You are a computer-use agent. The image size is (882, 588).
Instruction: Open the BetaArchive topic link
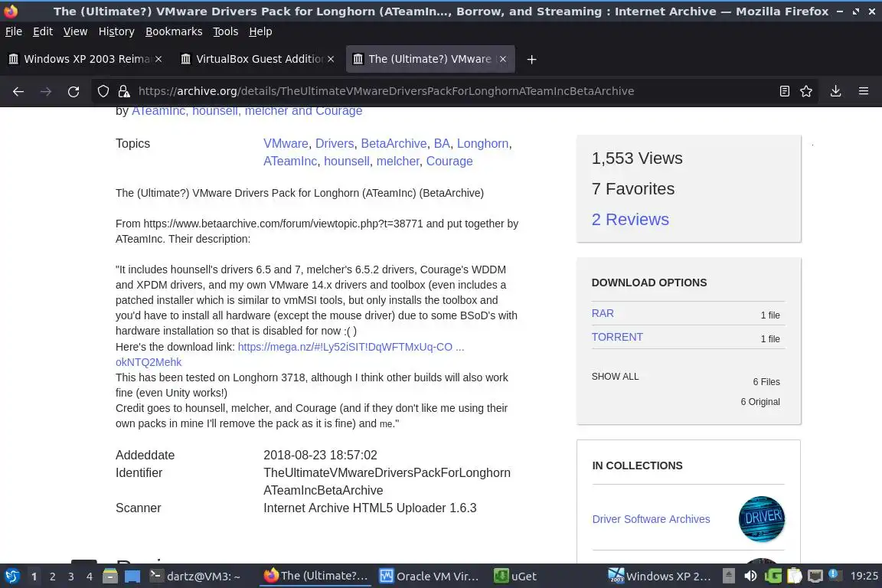tap(394, 143)
